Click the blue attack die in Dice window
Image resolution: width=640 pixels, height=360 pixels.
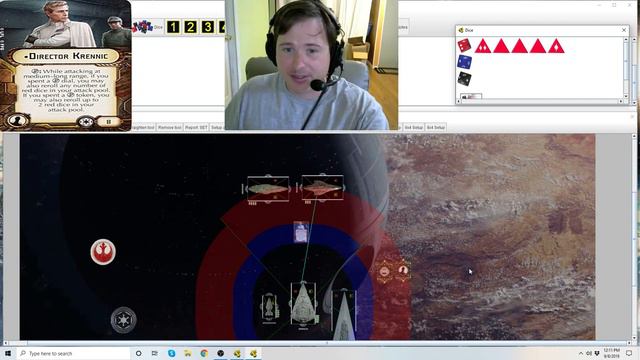pos(464,62)
